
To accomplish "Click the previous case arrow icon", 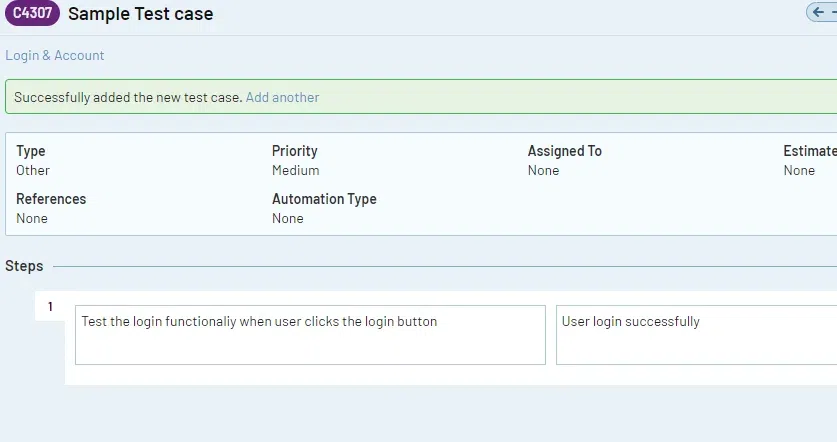I will click(819, 12).
